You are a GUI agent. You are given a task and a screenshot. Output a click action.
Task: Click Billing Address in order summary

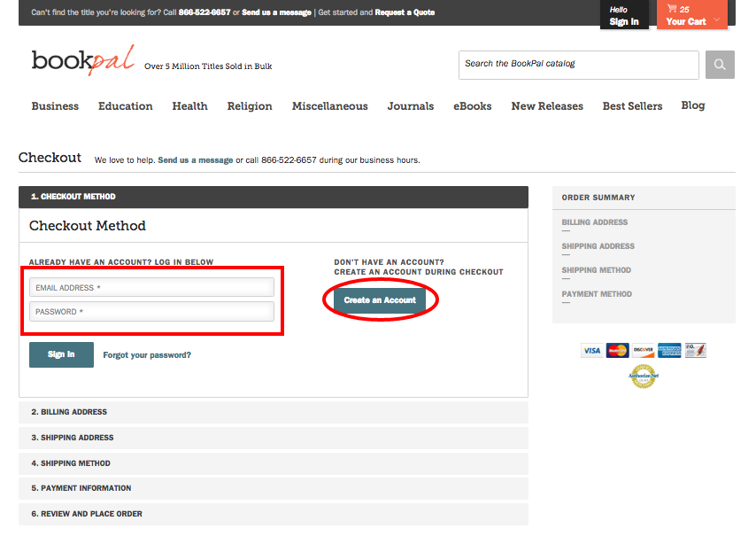point(595,222)
